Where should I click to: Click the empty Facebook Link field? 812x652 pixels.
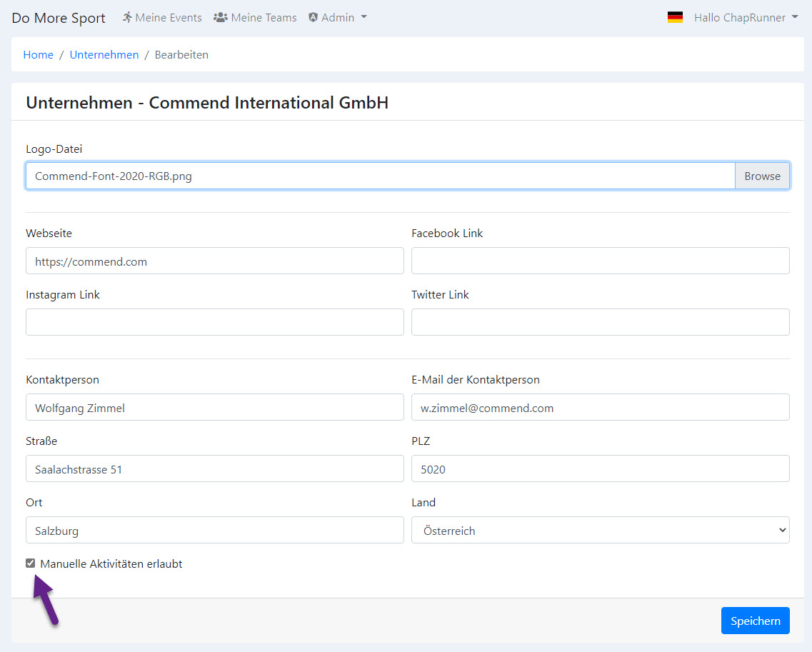[600, 261]
